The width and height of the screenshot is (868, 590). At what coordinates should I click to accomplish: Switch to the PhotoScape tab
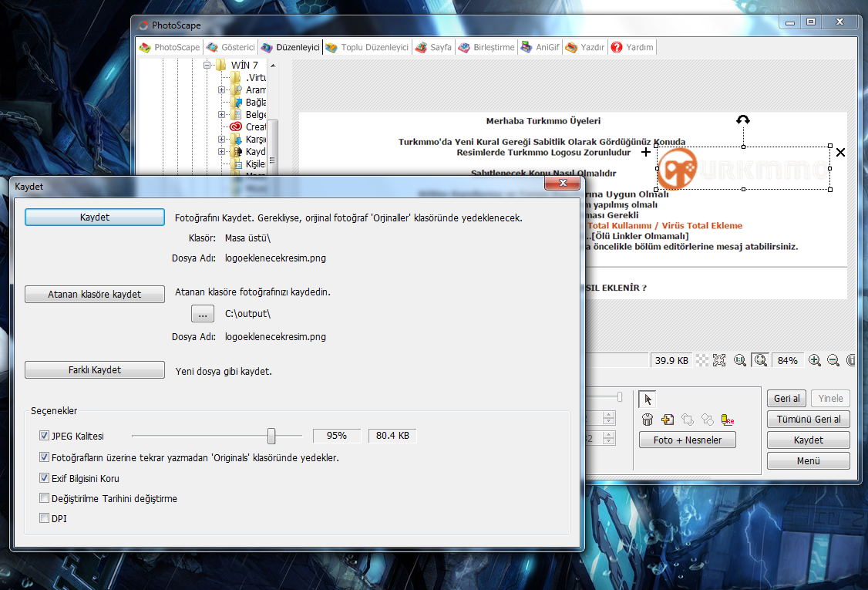[x=170, y=47]
